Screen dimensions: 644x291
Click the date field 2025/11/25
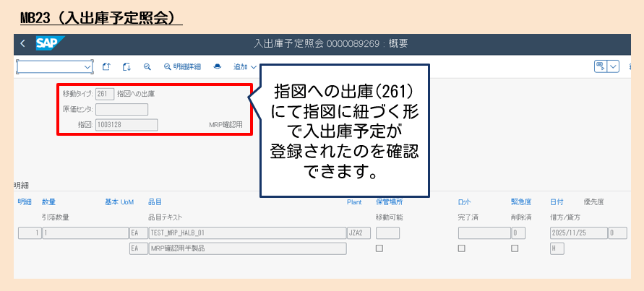tap(579, 233)
